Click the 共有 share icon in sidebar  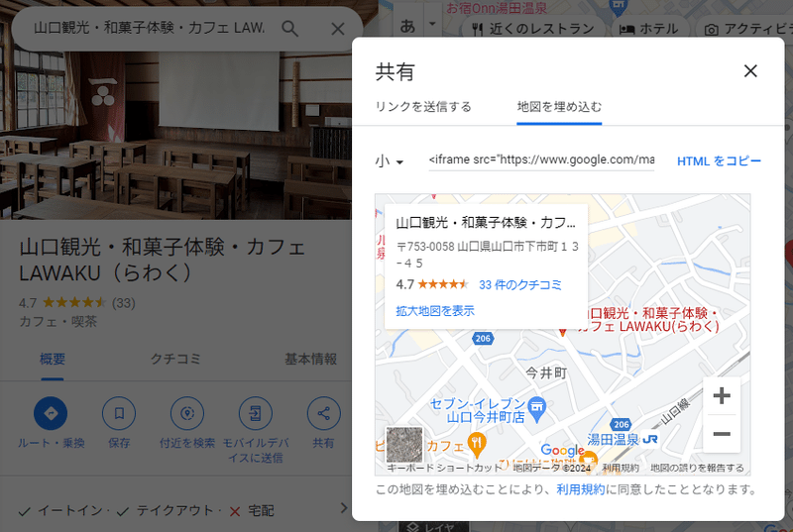324,413
